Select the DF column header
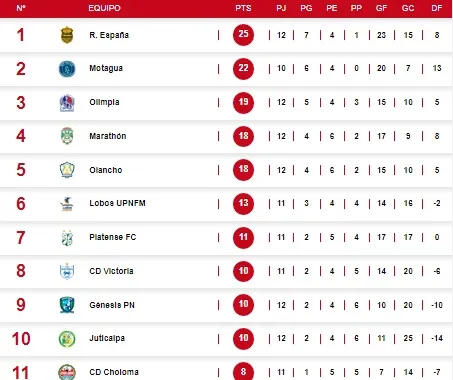This screenshot has height=380, width=453. click(437, 8)
